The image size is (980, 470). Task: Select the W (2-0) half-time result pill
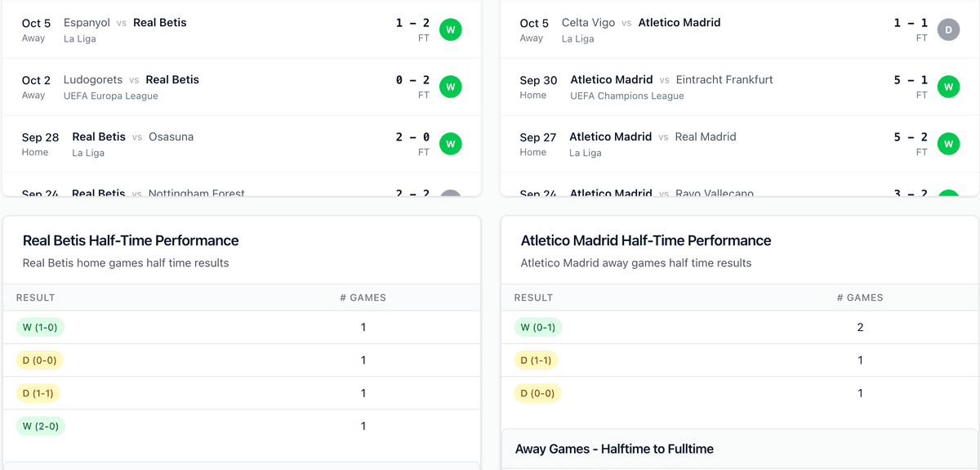[40, 426]
